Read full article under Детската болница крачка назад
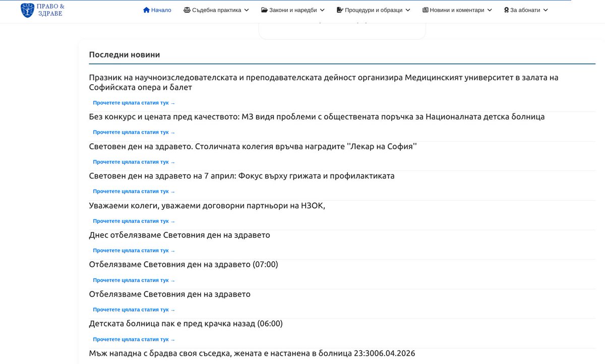Viewport: 605px width, 364px height. tap(134, 340)
